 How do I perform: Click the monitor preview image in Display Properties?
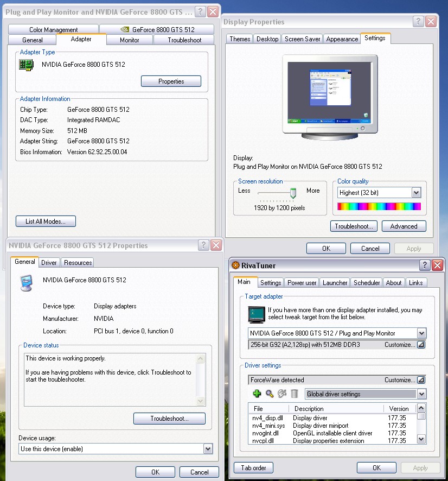tap(330, 98)
